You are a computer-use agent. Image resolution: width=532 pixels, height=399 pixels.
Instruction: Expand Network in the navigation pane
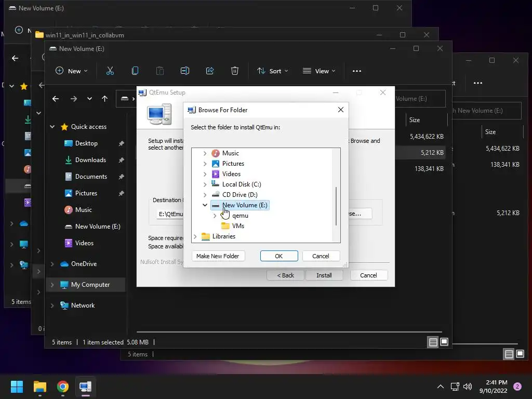point(52,305)
